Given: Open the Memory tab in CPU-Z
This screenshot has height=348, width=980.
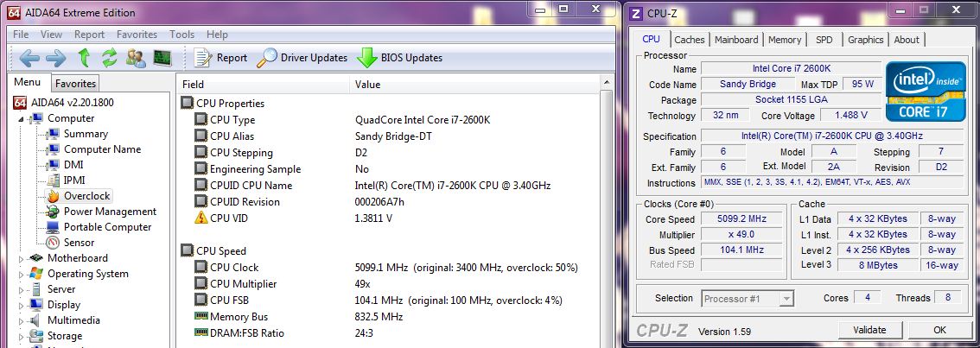Looking at the screenshot, I should [x=785, y=40].
